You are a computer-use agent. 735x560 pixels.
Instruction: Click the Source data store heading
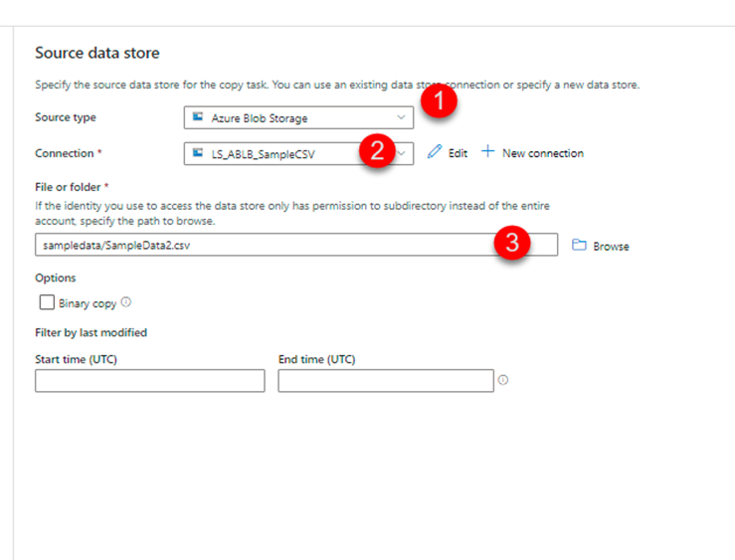[x=97, y=53]
